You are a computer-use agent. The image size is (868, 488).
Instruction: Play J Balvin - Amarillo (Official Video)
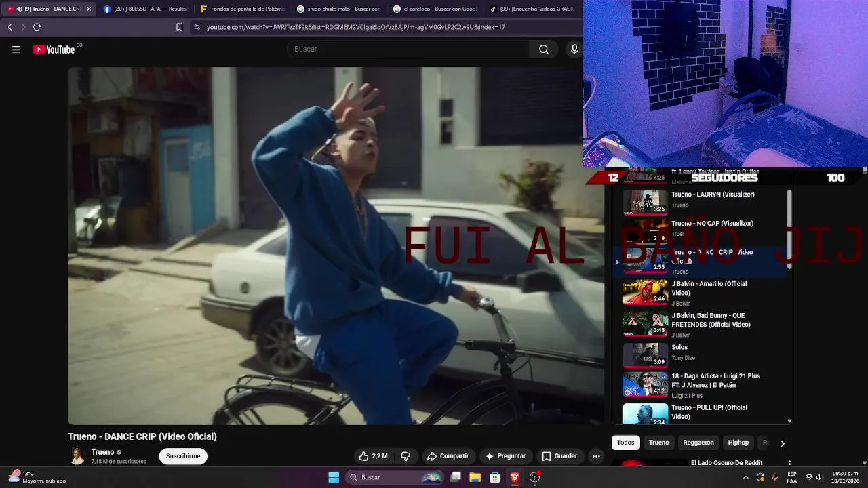(698, 293)
